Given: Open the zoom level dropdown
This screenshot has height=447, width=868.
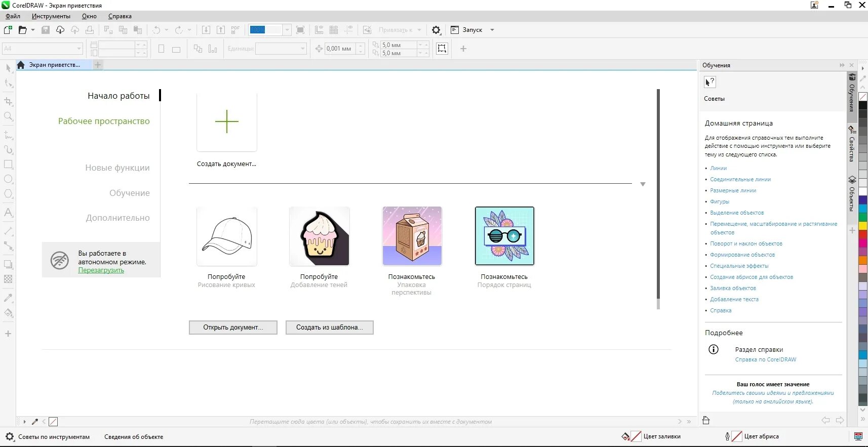Looking at the screenshot, I should (287, 30).
